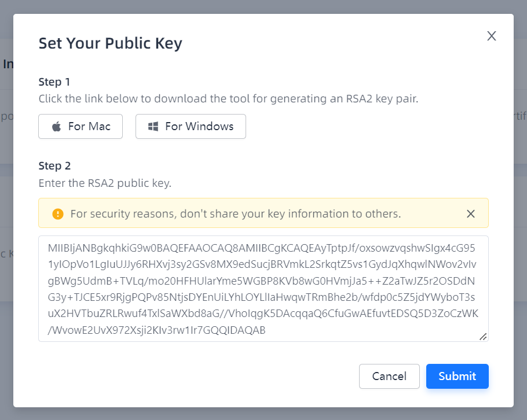Click the textarea resize handle corner
The width and height of the screenshot is (527, 420).
pos(483,336)
